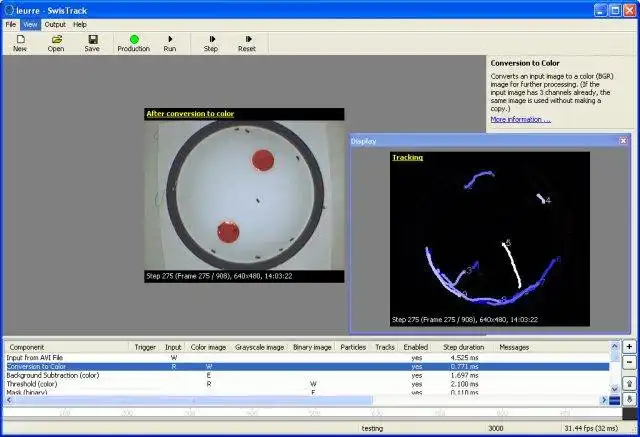The image size is (640, 437).
Task: Select the 'Mask (binary)' component row
Action: point(308,392)
